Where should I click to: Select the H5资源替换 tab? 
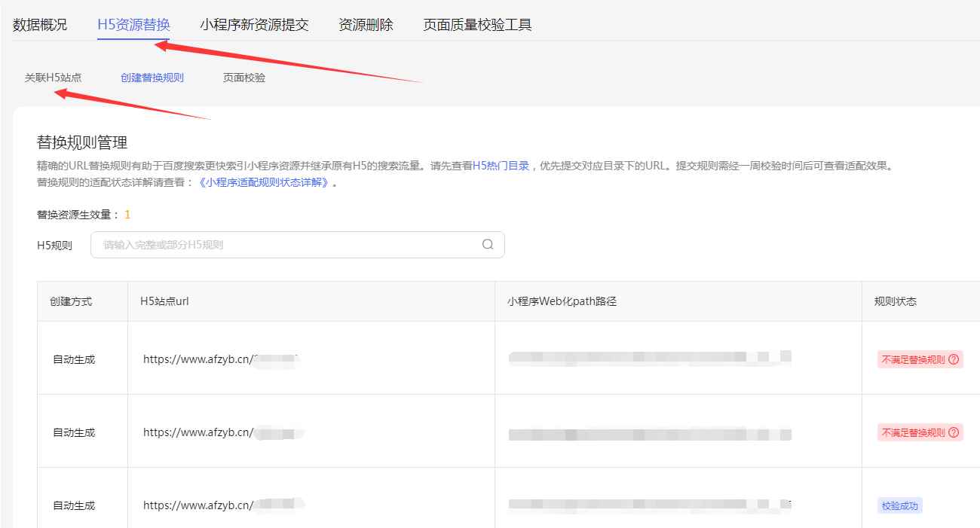point(133,25)
